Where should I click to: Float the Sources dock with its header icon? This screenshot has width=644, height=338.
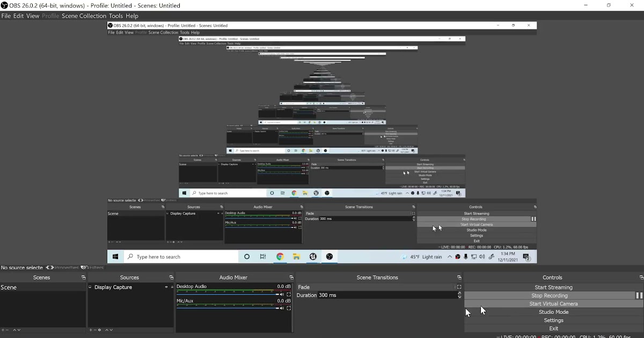(x=171, y=277)
